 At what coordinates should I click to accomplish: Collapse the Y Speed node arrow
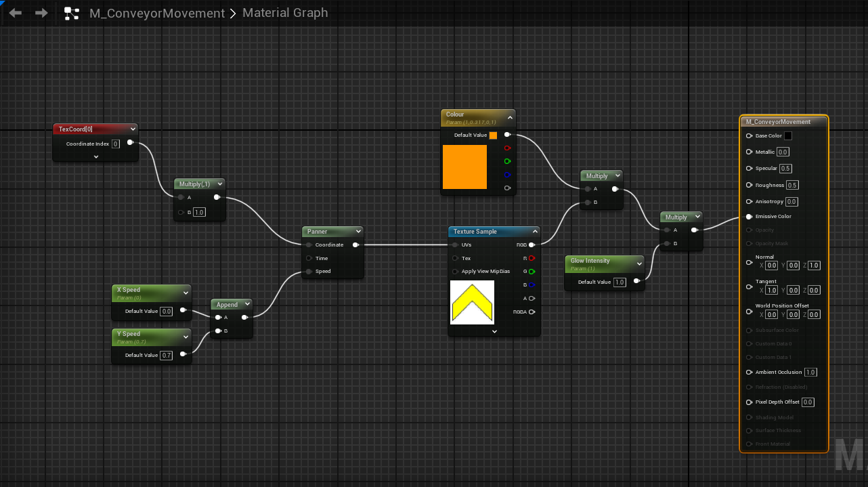coord(186,336)
